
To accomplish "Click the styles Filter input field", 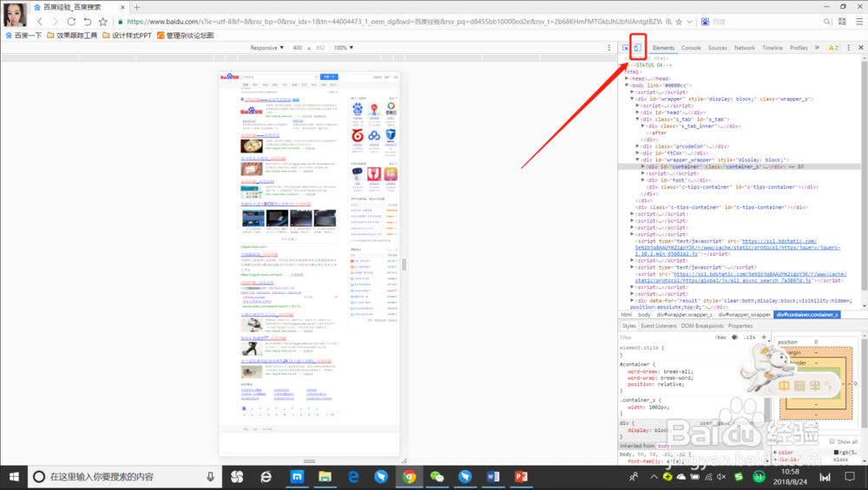I will 664,336.
